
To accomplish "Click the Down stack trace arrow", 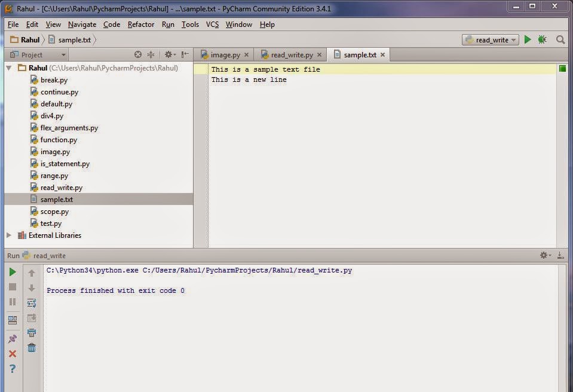I will pos(32,288).
